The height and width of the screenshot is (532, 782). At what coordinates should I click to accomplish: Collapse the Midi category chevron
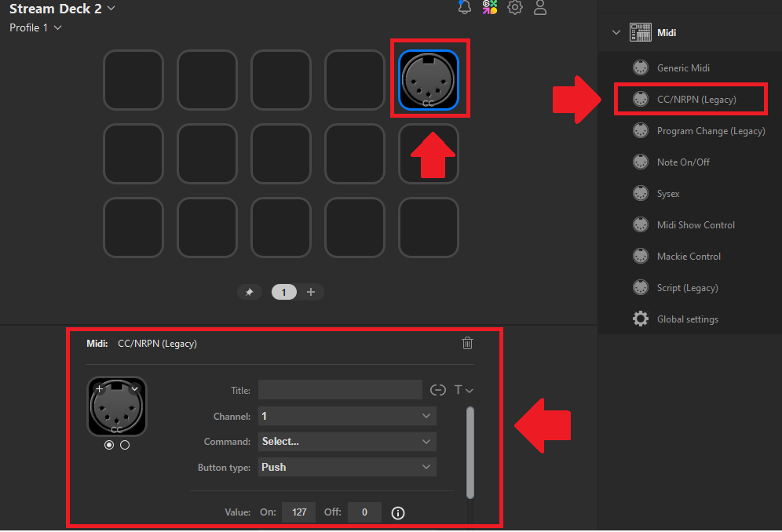[x=616, y=32]
